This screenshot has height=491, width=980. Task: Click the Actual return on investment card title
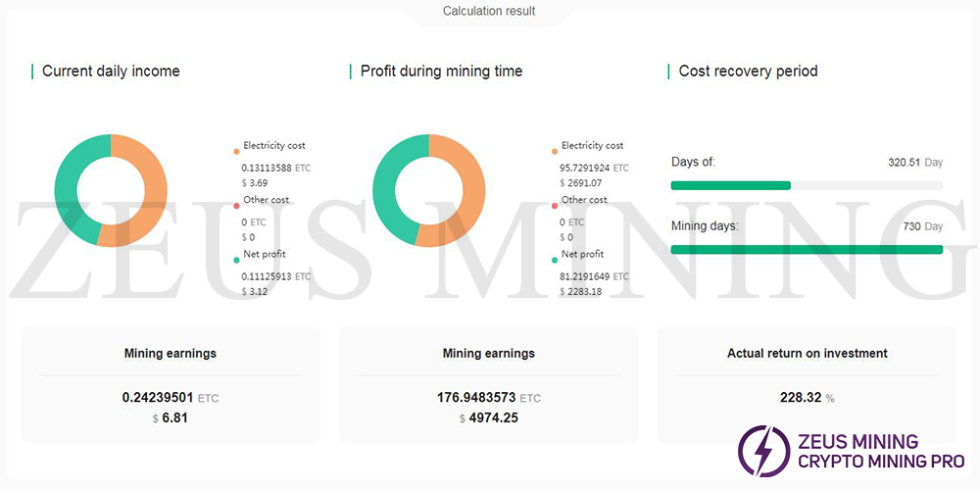tap(807, 353)
